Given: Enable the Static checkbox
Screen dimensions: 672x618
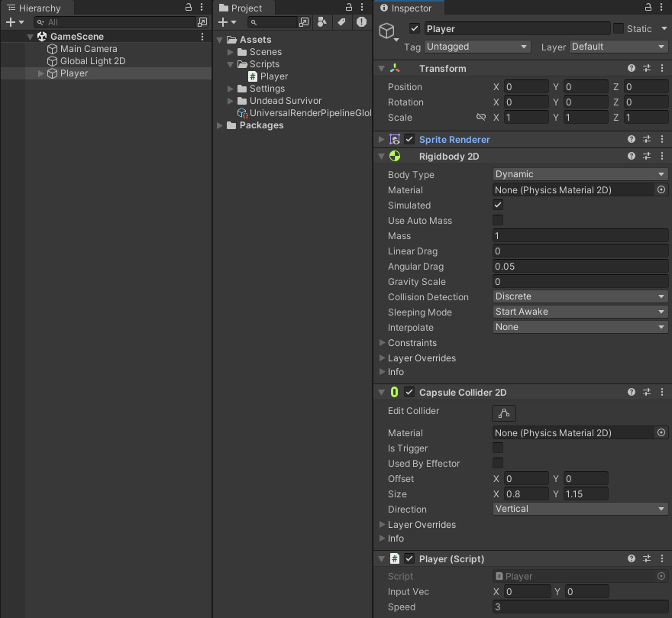Looking at the screenshot, I should [x=618, y=28].
